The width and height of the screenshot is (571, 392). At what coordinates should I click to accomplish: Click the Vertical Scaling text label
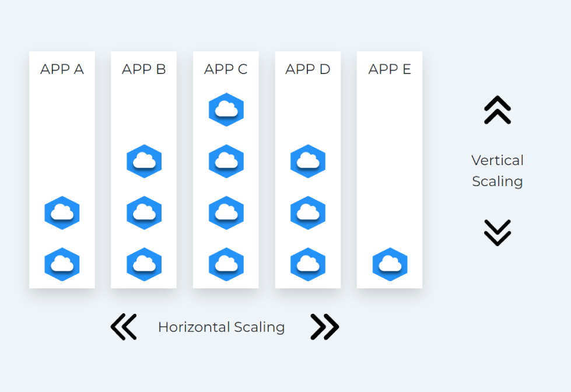point(497,170)
